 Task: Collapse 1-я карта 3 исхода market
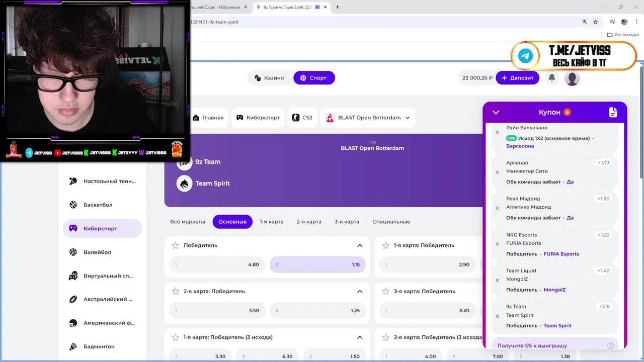(x=360, y=337)
